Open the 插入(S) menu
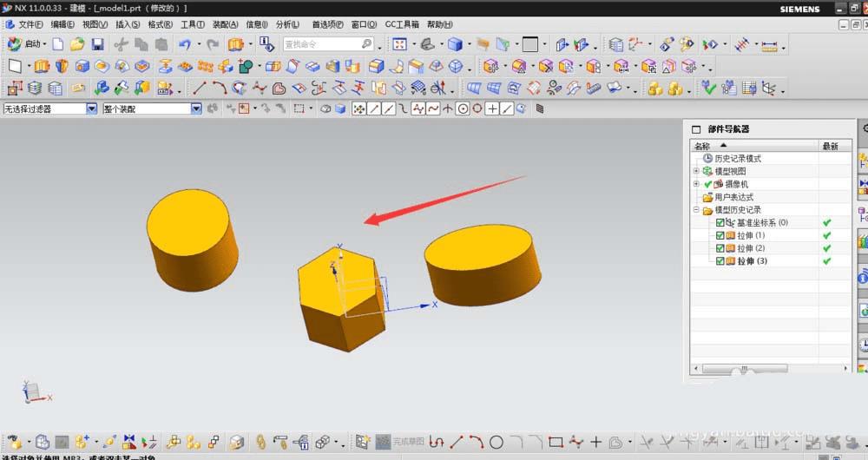Screen dimensions: 868x460 128,24
